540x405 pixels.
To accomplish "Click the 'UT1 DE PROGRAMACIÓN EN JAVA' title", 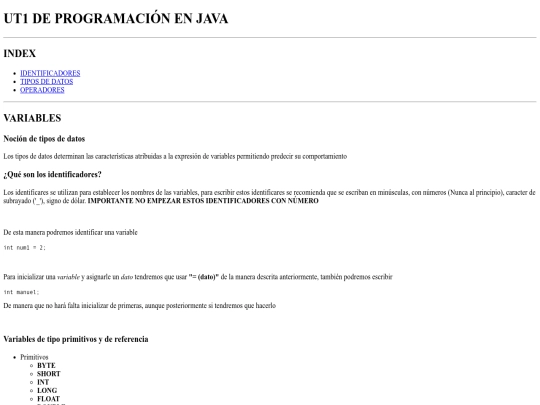I will point(116,19).
